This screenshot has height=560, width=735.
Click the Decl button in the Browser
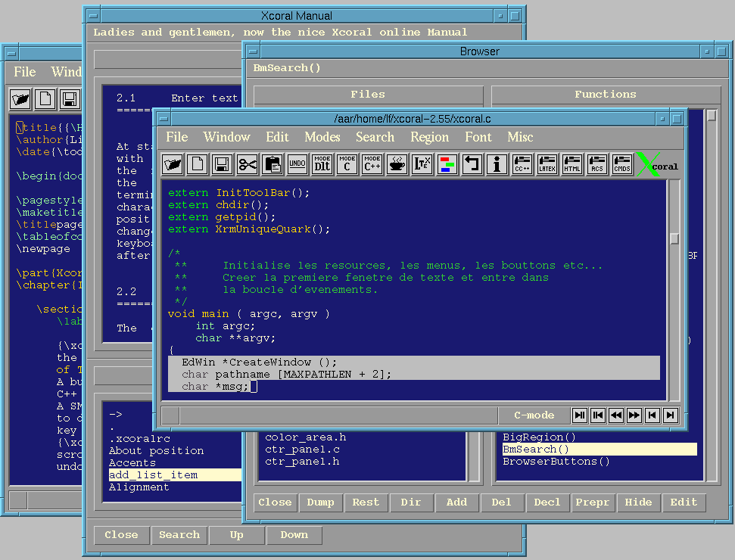[547, 502]
